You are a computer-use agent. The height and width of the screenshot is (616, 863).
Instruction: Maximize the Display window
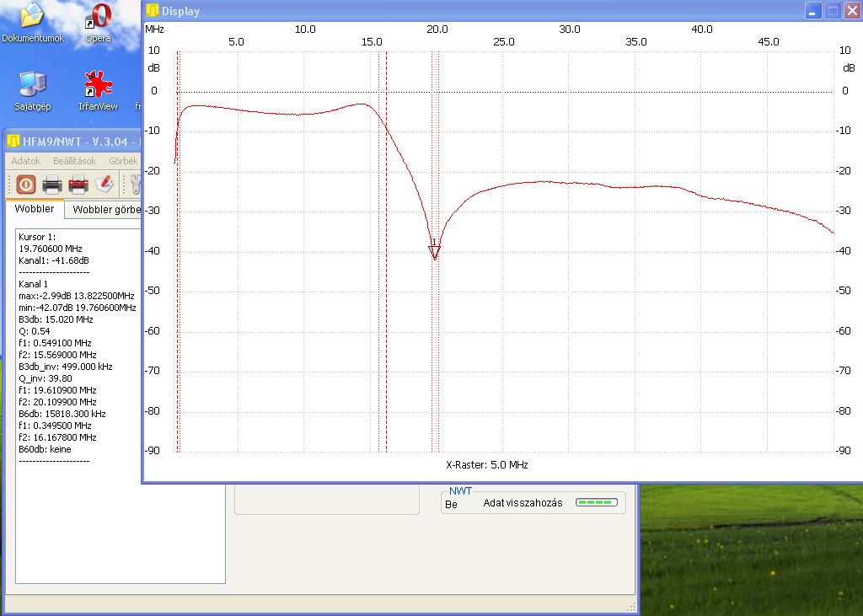[x=833, y=11]
